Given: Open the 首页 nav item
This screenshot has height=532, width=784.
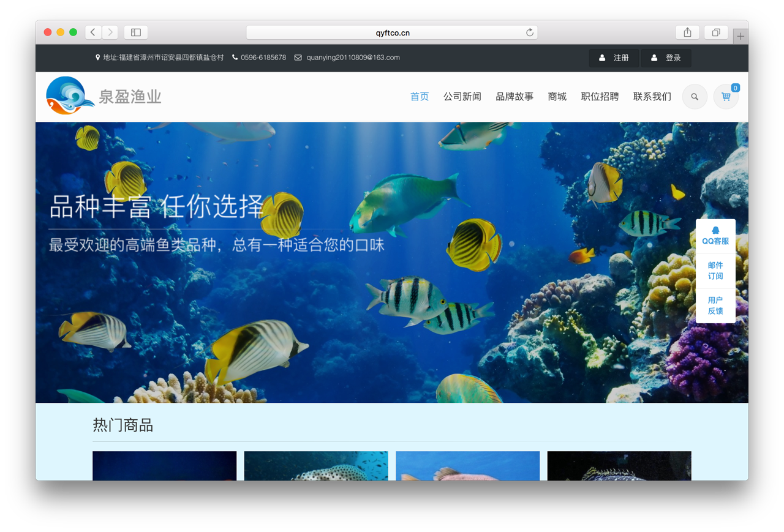Looking at the screenshot, I should click(x=420, y=97).
